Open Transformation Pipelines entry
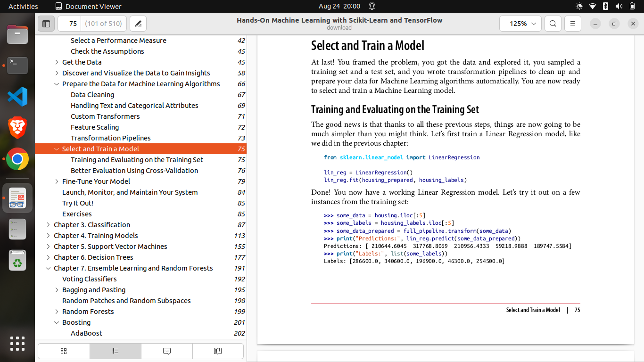This screenshot has height=362, width=644. coord(111,138)
